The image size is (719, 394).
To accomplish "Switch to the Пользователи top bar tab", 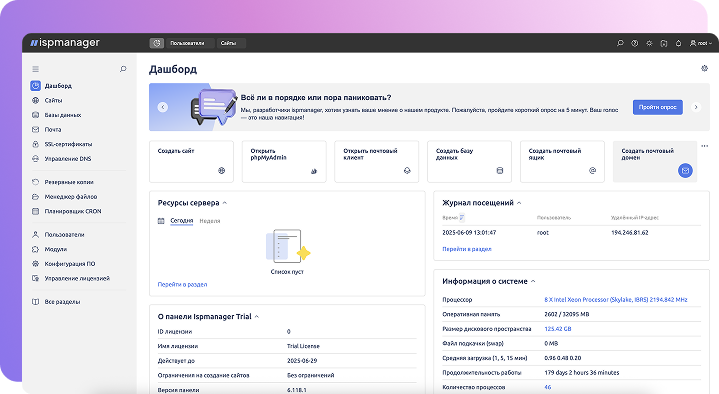I will point(189,43).
